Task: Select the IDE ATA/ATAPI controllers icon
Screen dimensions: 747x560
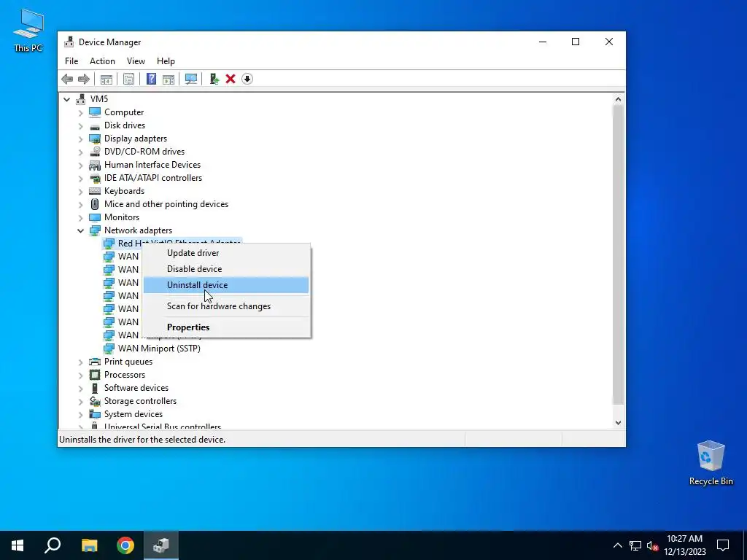Action: coord(95,178)
